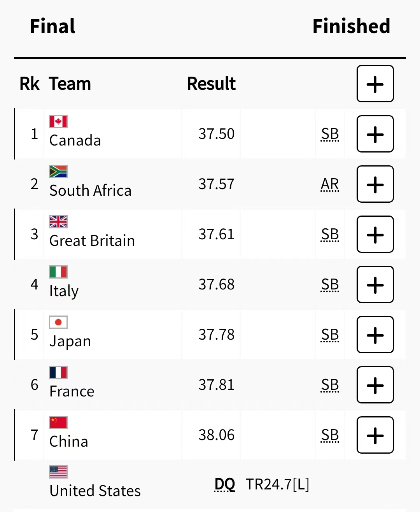Click the Result column header
Image resolution: width=420 pixels, height=512 pixels.
click(211, 84)
